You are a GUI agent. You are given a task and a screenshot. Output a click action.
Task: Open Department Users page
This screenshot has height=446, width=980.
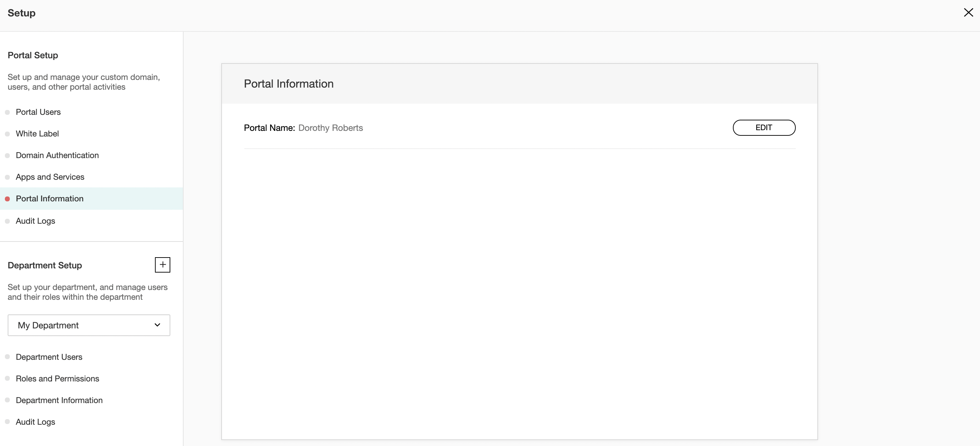pos(49,357)
